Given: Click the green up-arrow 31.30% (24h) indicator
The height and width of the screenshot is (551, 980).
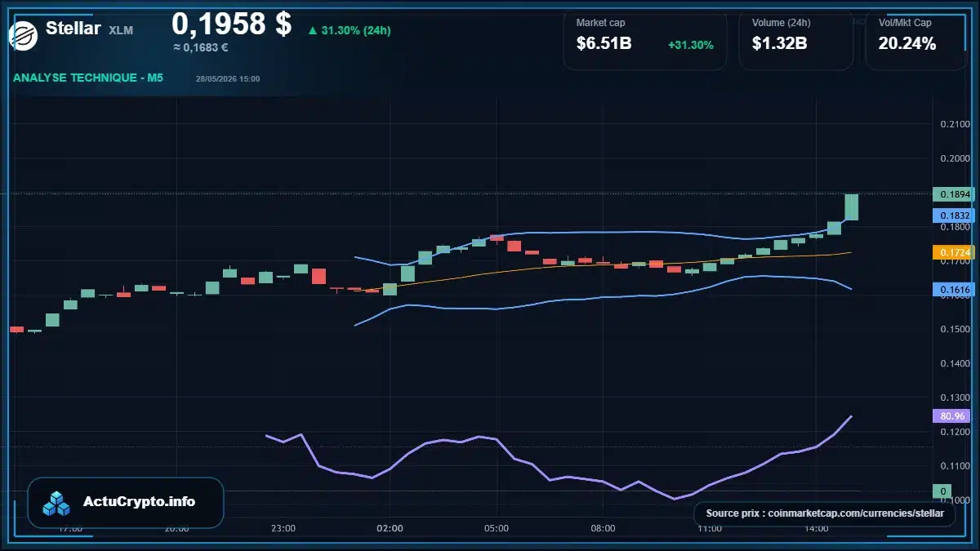Looking at the screenshot, I should [x=349, y=31].
